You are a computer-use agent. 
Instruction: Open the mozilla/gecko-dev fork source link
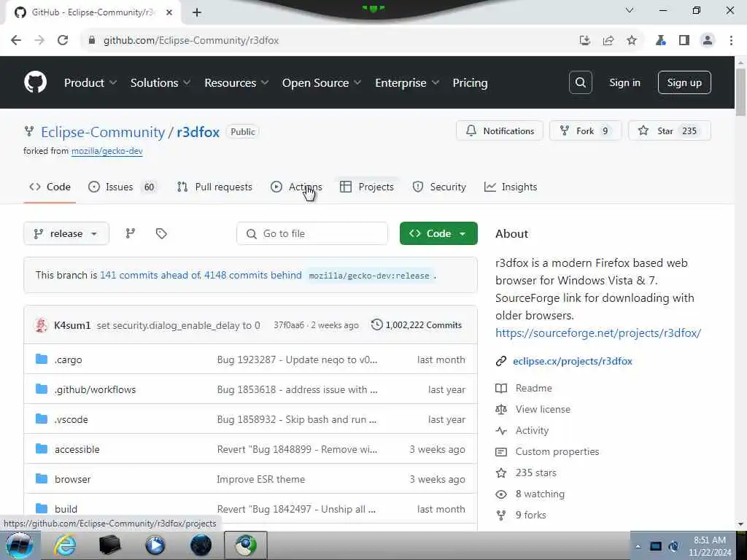107,151
